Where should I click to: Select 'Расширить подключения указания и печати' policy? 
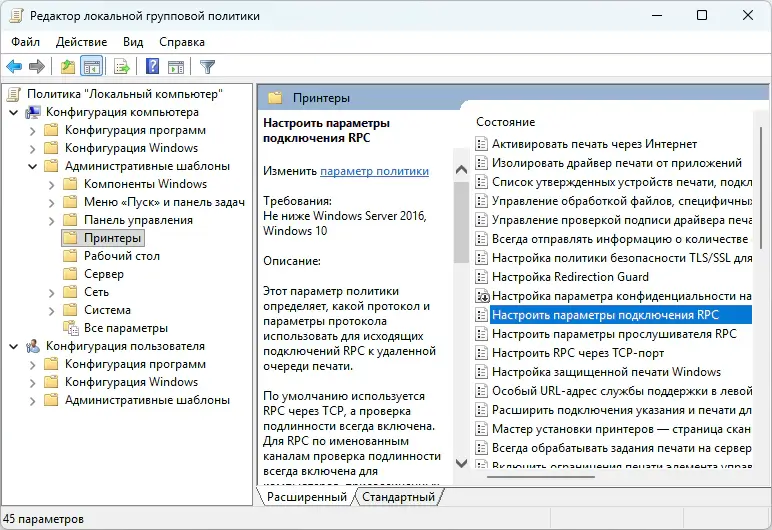[x=621, y=410]
